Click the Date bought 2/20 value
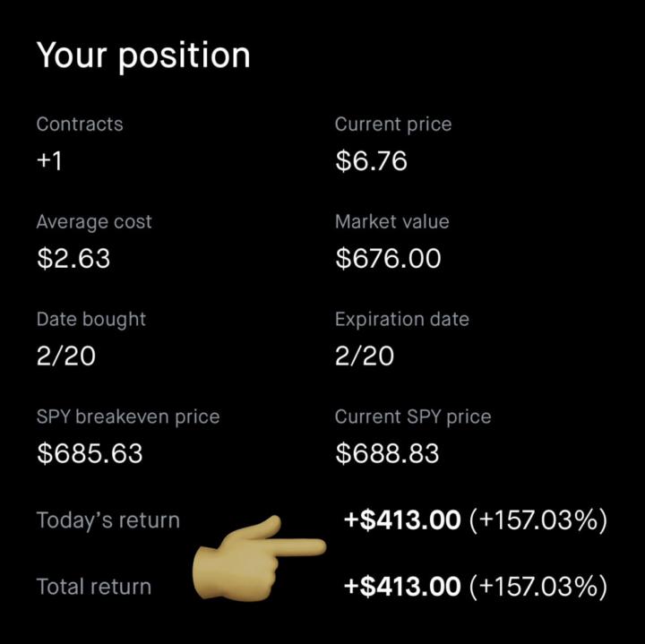Image resolution: width=645 pixels, height=644 pixels. [x=65, y=356]
